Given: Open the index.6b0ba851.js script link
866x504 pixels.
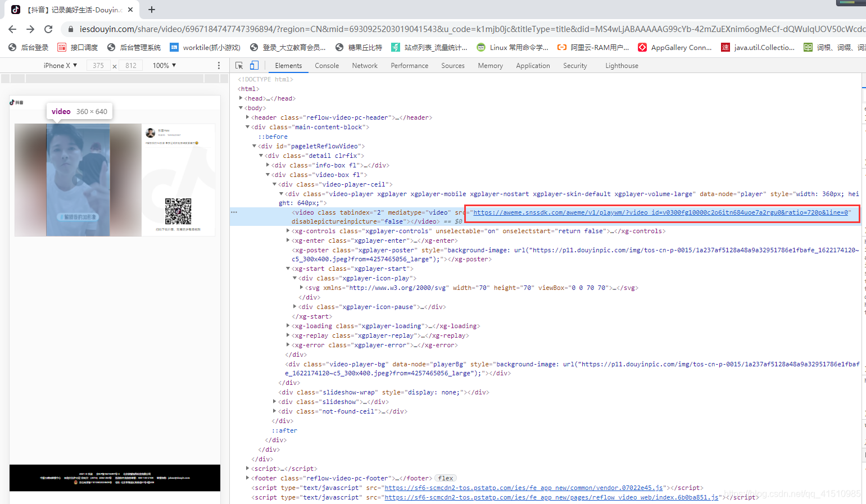Looking at the screenshot, I should coord(551,497).
